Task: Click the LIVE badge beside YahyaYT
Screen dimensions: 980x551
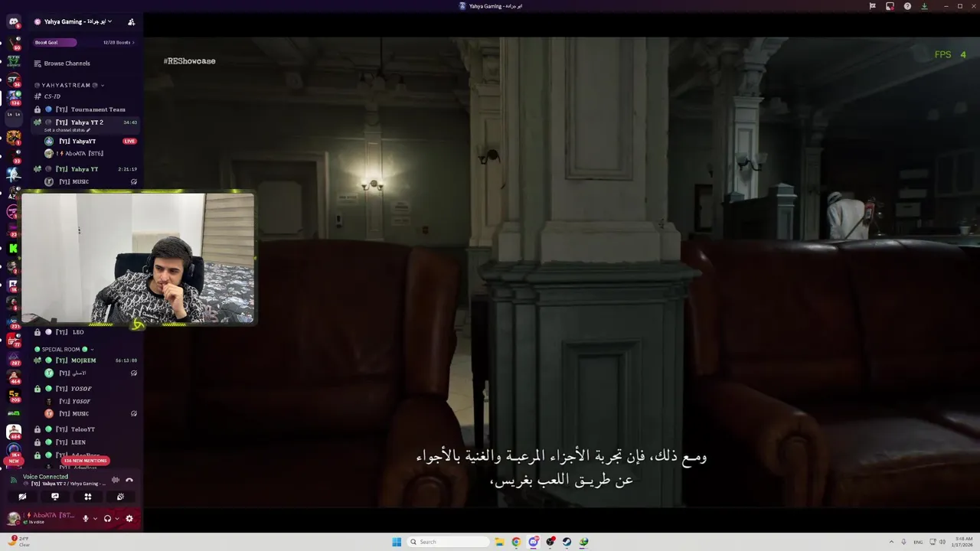Action: 129,141
